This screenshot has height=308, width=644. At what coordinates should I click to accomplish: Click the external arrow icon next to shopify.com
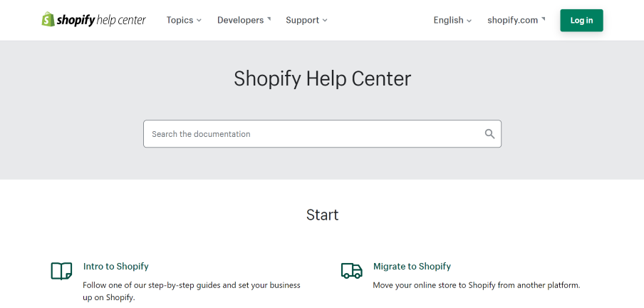coord(544,19)
